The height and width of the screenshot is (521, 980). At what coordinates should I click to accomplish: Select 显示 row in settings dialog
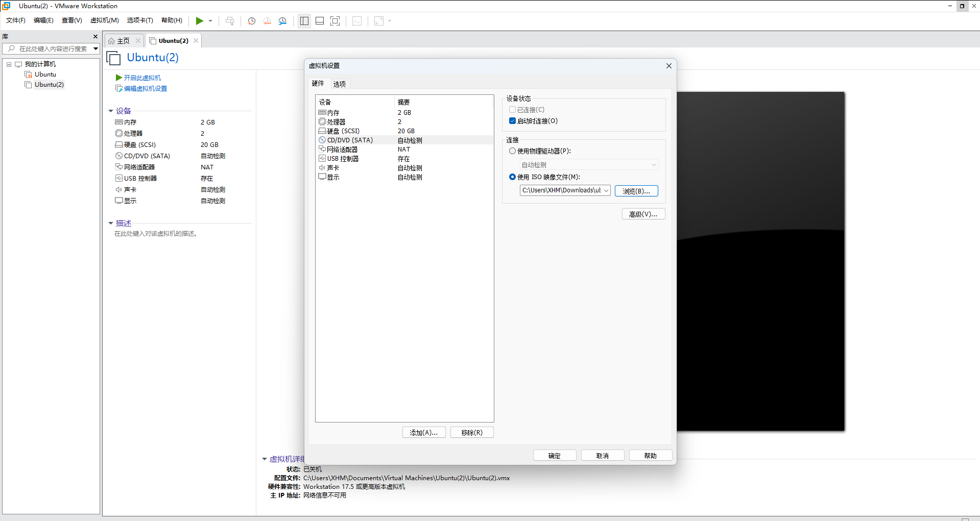click(x=404, y=177)
